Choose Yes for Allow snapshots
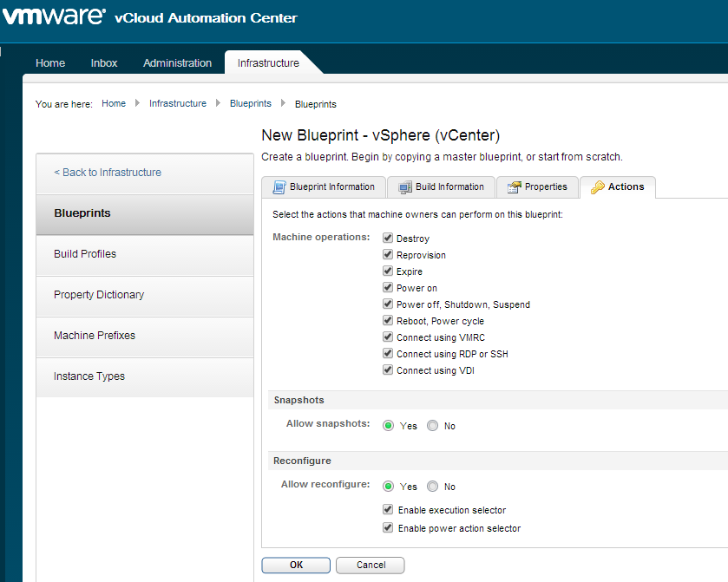The width and height of the screenshot is (728, 582). 388,426
